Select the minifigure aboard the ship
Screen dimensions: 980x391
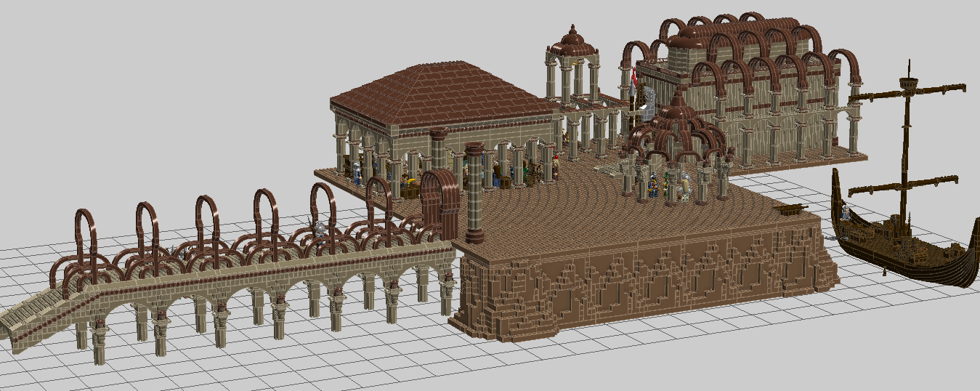click(x=846, y=213)
